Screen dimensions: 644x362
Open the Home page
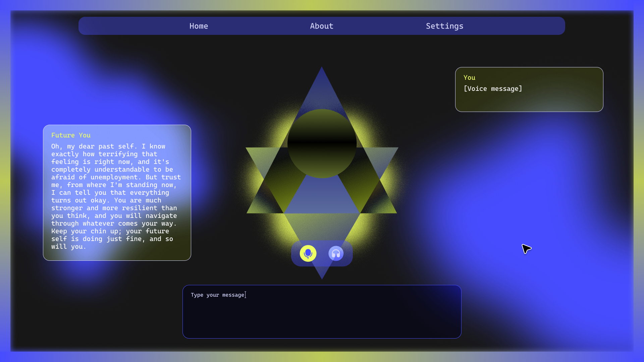click(199, 26)
